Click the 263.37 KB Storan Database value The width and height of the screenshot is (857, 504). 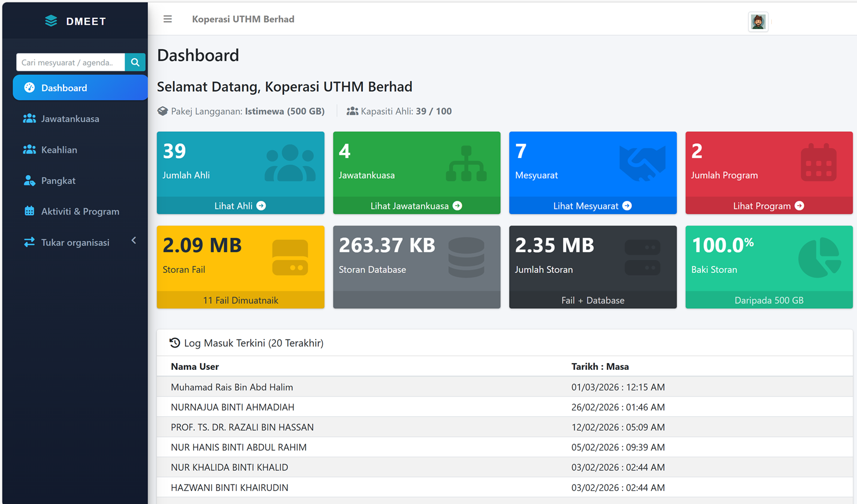(387, 245)
